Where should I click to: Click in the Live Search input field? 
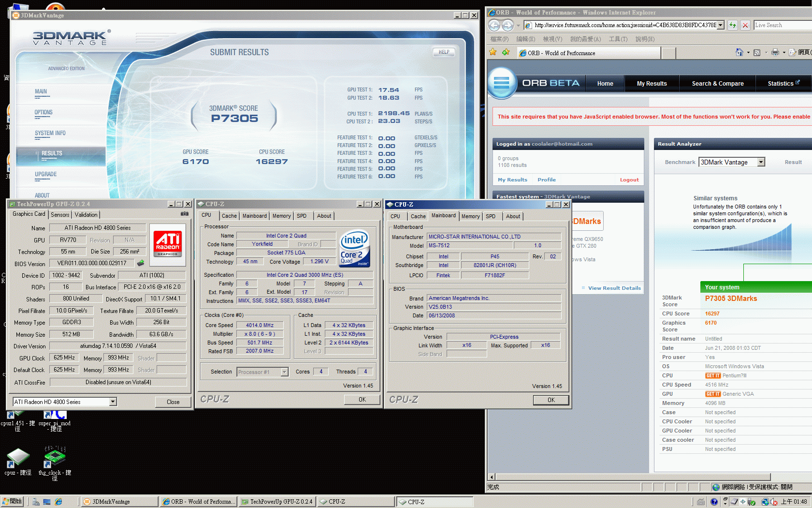pyautogui.click(x=783, y=25)
